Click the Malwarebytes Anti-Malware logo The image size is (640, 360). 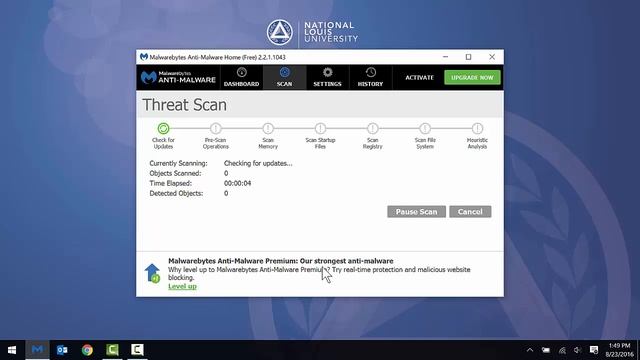point(178,77)
